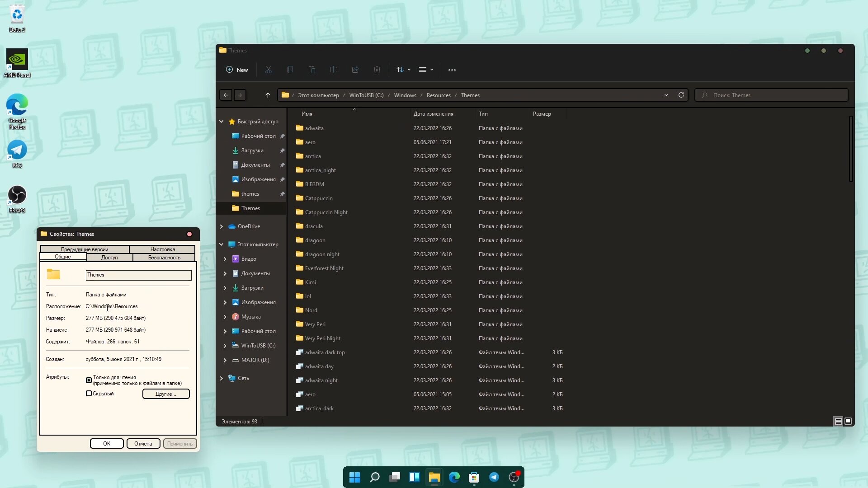Switch to the Предыдущие версии tab
This screenshot has width=868, height=488.
click(x=85, y=249)
